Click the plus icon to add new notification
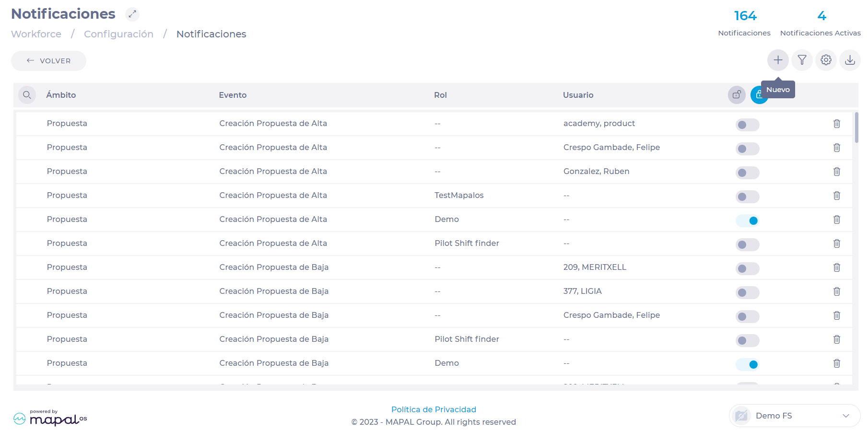 click(778, 60)
